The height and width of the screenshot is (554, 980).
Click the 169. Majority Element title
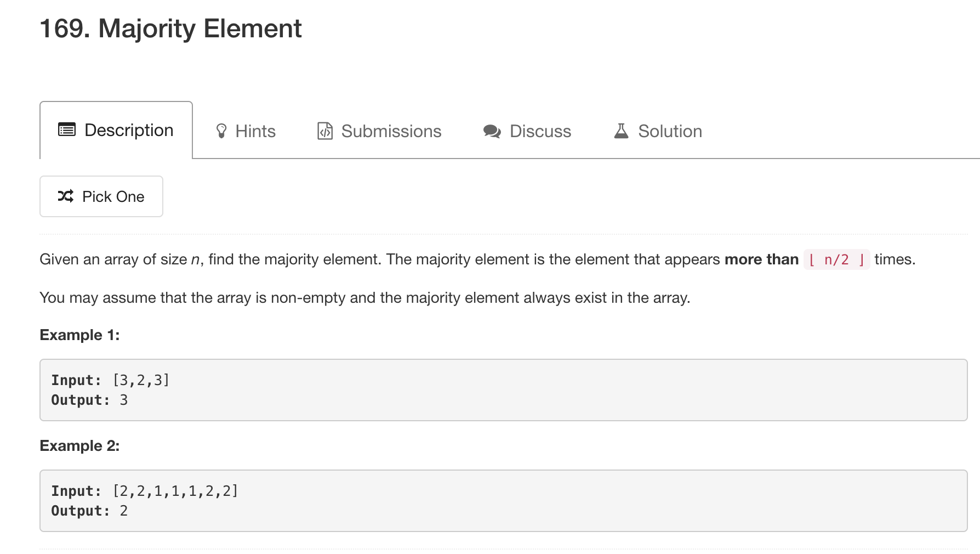tap(170, 29)
